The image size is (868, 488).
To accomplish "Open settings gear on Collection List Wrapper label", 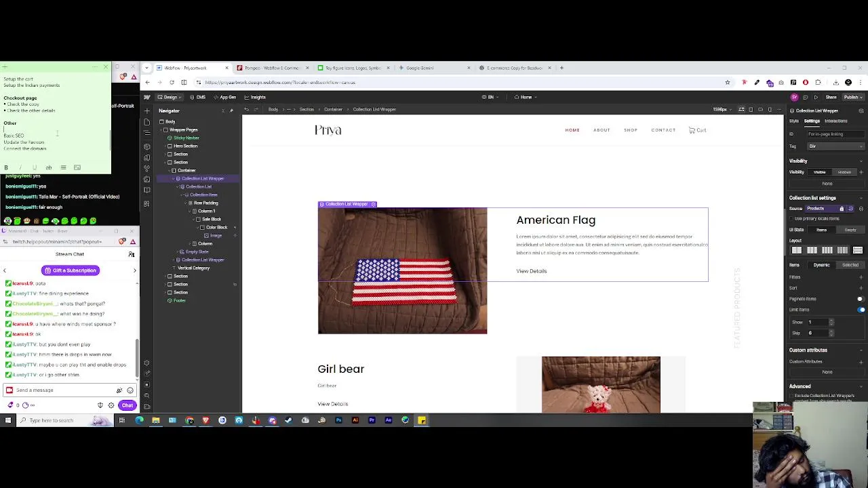I will point(373,204).
